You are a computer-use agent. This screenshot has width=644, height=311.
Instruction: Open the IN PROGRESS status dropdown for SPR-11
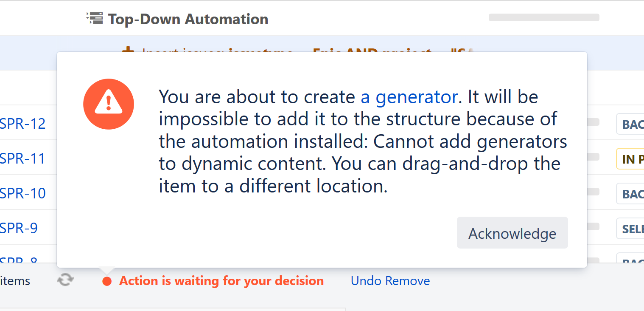pos(633,158)
